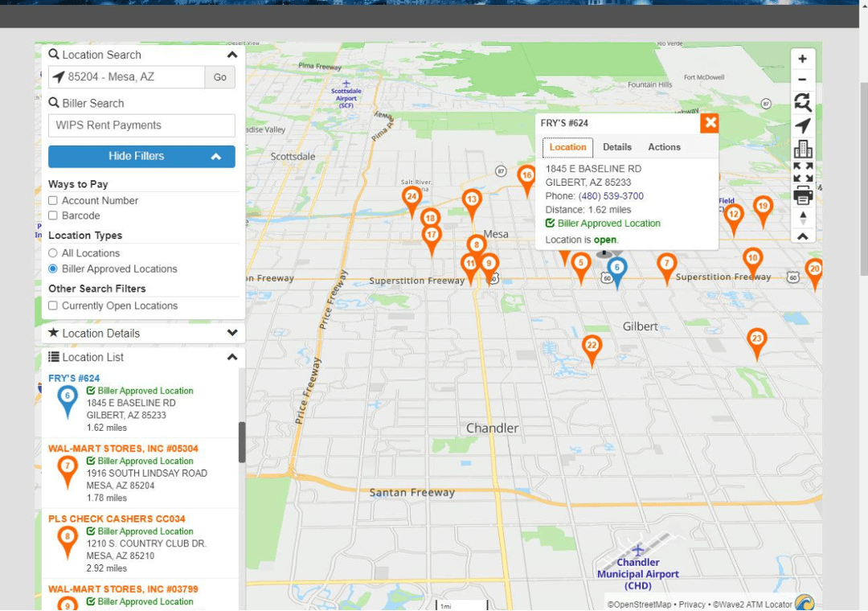Open the Privacy link
Image resolution: width=868 pixels, height=611 pixels.
tap(692, 605)
